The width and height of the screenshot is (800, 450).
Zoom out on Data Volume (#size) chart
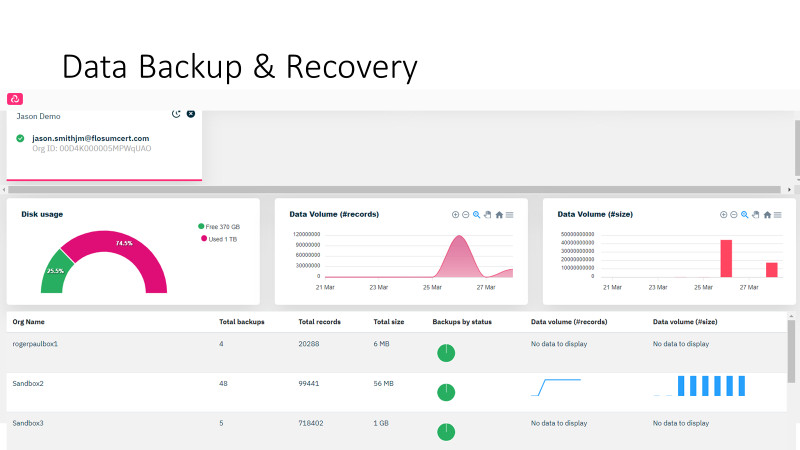point(734,215)
